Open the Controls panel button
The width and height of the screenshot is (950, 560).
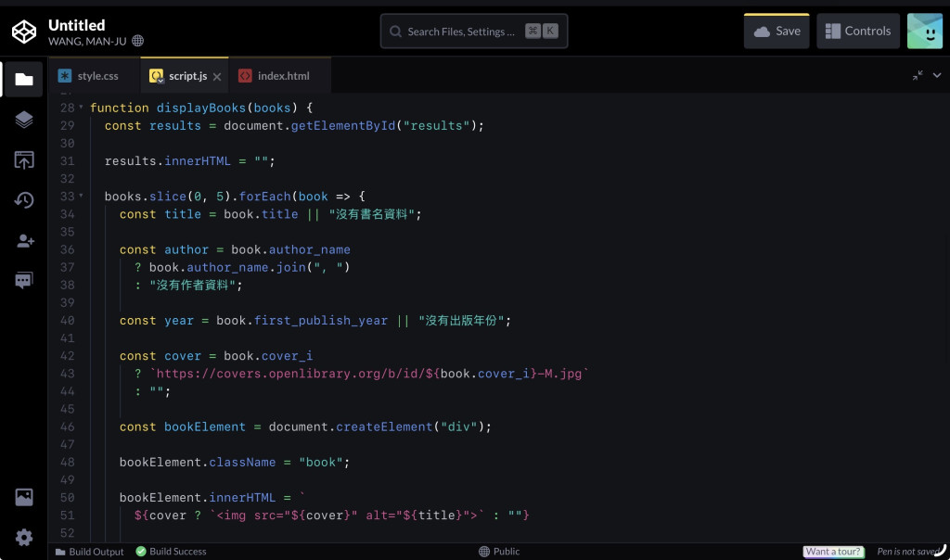pyautogui.click(x=858, y=31)
